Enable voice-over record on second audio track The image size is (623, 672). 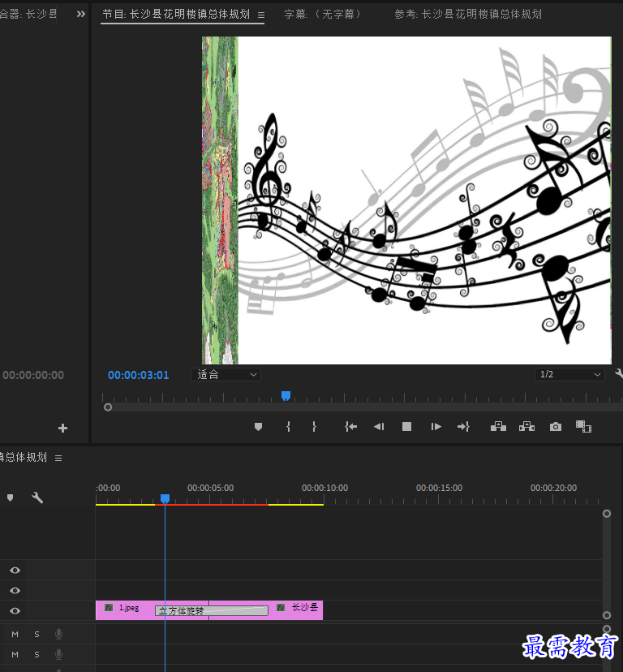59,654
